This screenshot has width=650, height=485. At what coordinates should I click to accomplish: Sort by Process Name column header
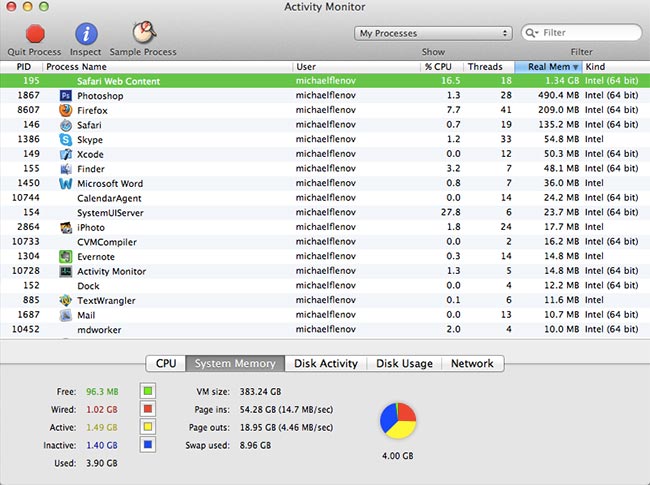click(x=167, y=67)
